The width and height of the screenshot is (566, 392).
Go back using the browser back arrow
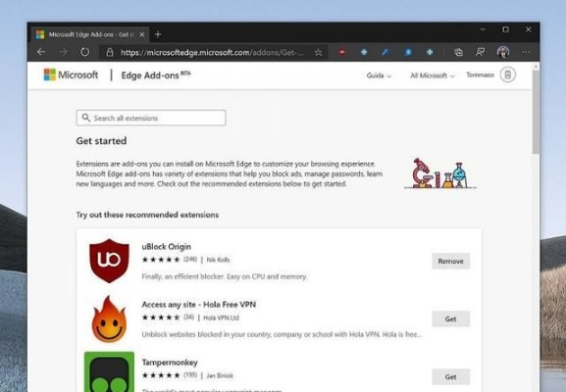[x=41, y=52]
